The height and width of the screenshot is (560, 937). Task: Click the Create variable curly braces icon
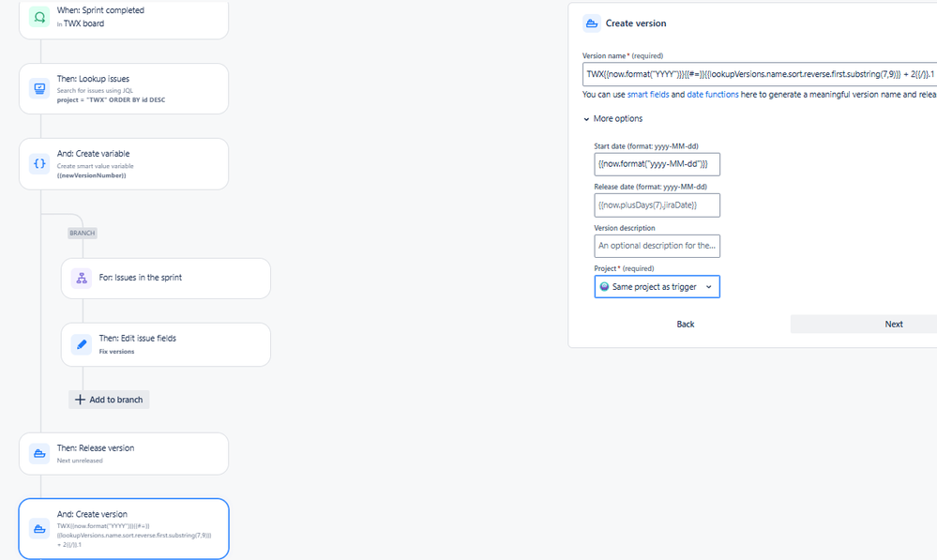click(39, 164)
